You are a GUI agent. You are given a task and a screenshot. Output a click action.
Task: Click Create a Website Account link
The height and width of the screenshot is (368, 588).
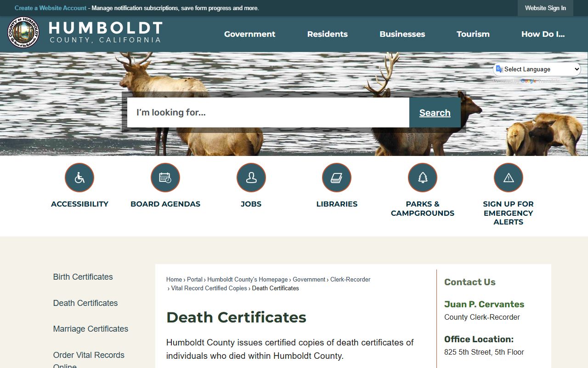[x=51, y=8]
